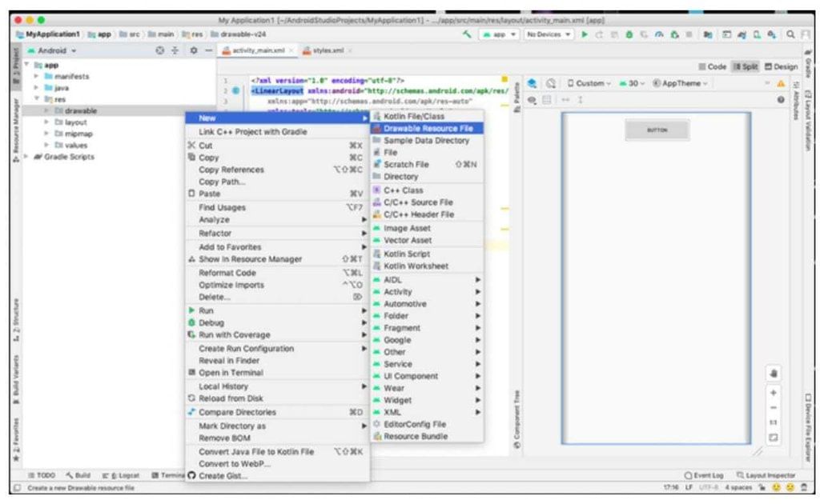The height and width of the screenshot is (504, 820).
Task: Switch to Code view mode
Action: [x=712, y=66]
